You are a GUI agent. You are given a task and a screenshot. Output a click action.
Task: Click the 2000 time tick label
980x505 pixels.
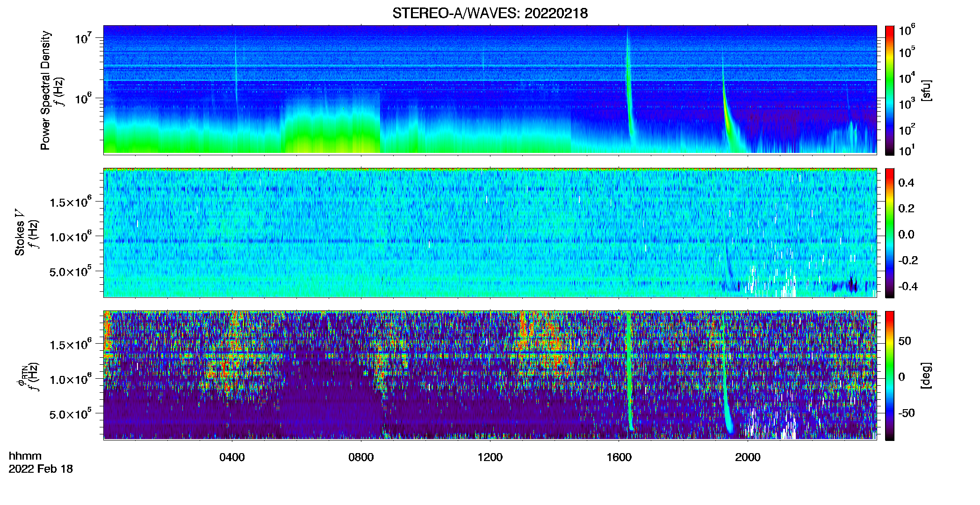pos(748,457)
